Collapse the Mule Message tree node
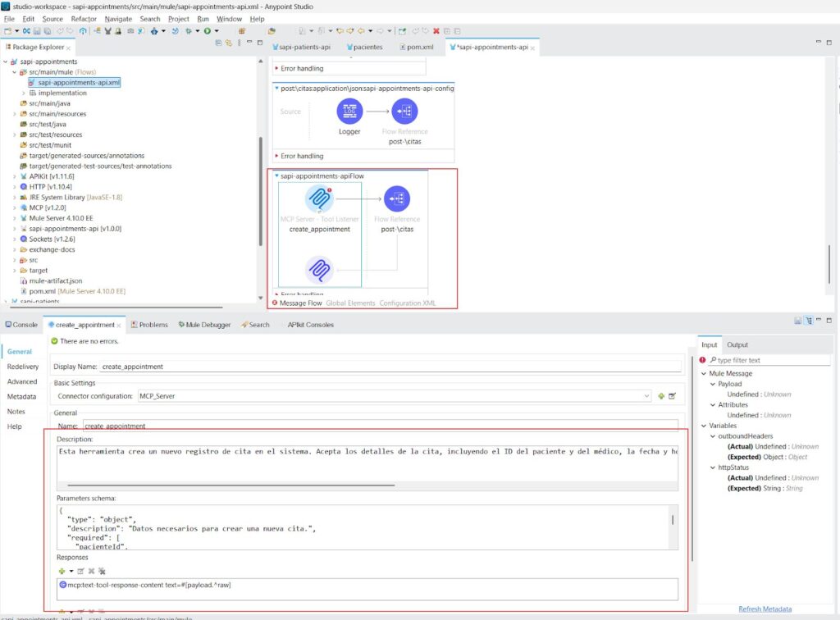 (x=704, y=374)
